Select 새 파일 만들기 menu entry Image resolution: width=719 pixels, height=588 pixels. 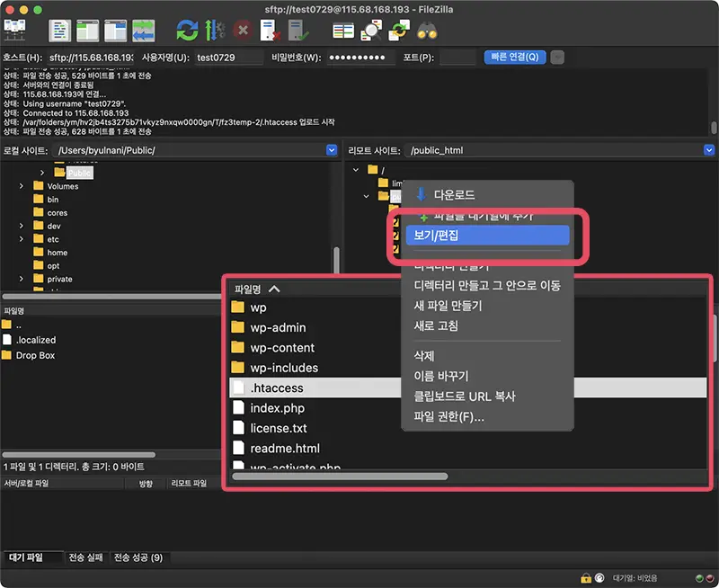point(487,306)
